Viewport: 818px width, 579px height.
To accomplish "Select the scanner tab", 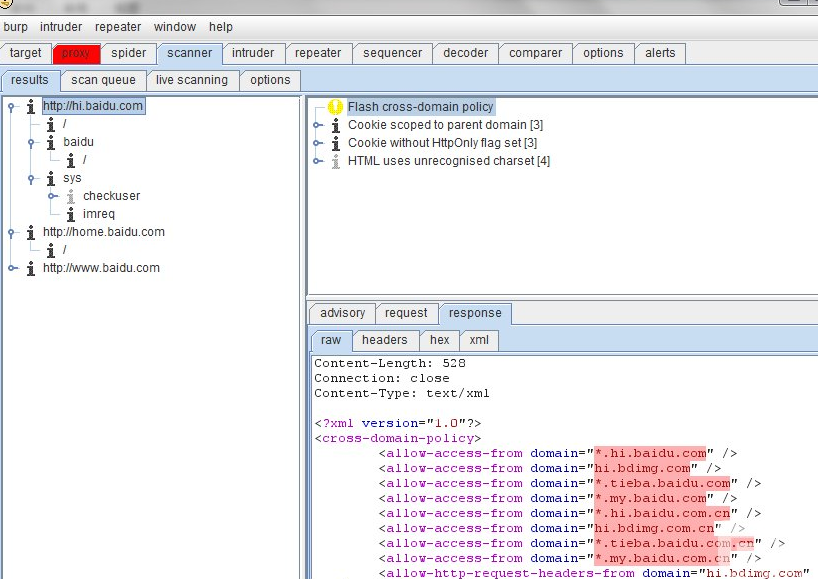I will [190, 53].
